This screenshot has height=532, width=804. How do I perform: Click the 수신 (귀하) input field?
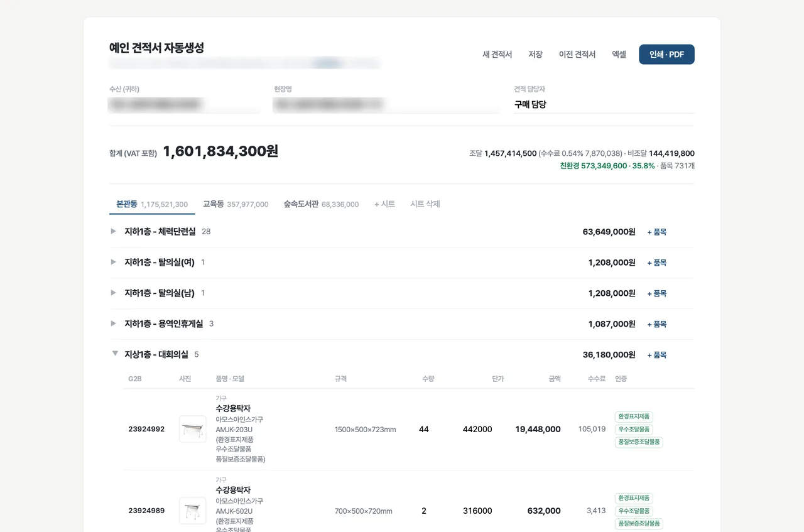click(185, 105)
